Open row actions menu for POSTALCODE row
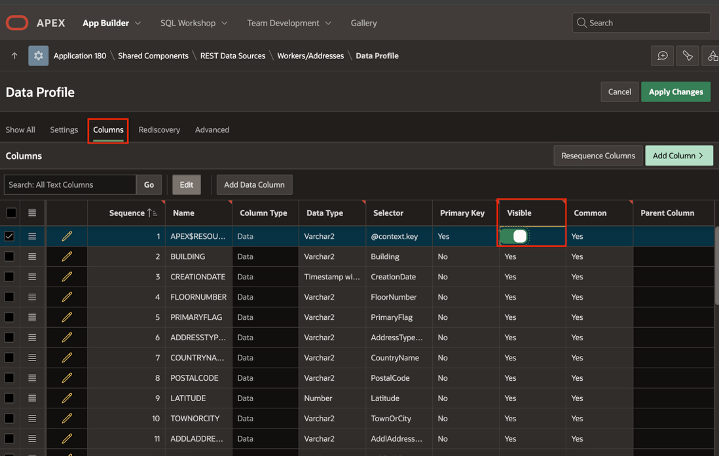720x456 pixels. 32,378
